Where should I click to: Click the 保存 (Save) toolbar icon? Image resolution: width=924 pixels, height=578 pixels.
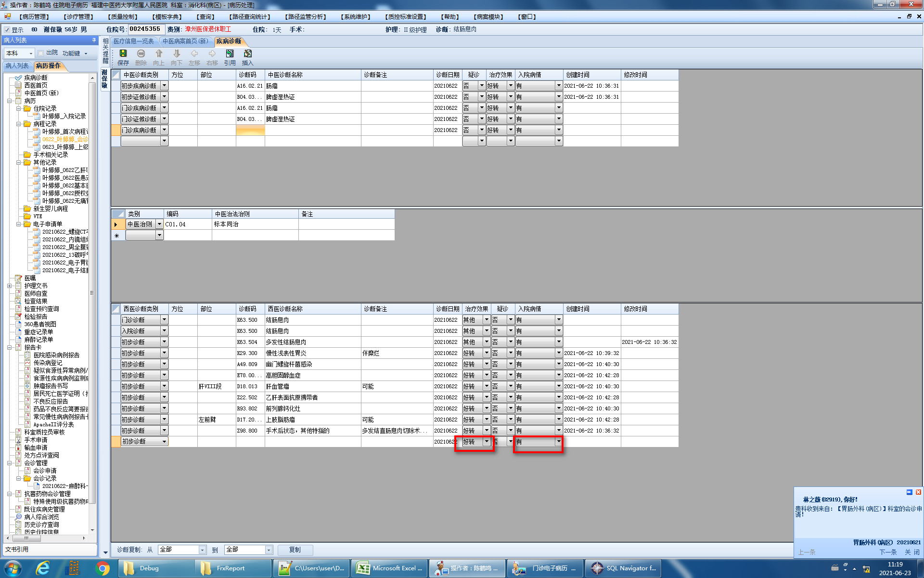click(123, 54)
